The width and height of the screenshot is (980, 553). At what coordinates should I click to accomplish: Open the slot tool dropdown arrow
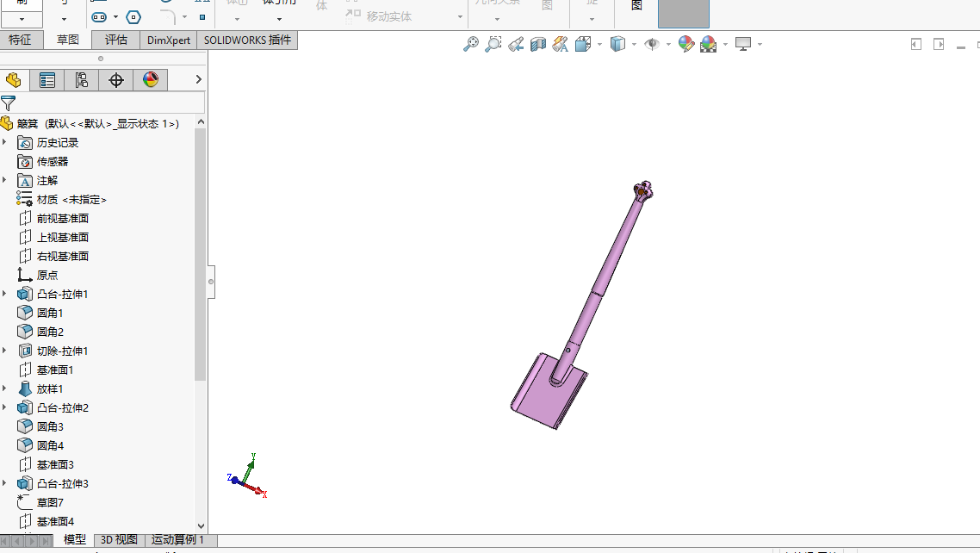tap(115, 17)
